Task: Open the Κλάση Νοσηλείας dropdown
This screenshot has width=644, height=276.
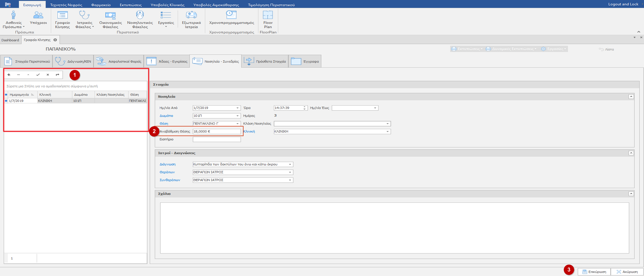Action: [388, 124]
